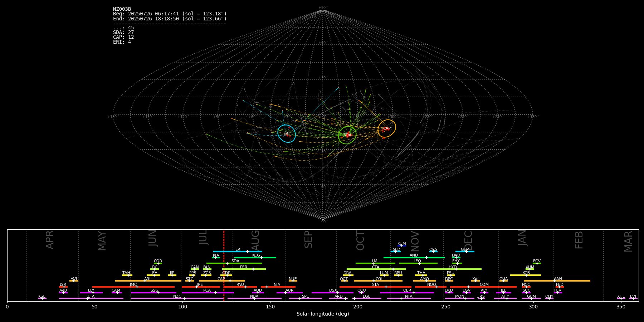Click the HYD shower bar
The width and height of the screenshot is (644, 322).
(453, 269)
